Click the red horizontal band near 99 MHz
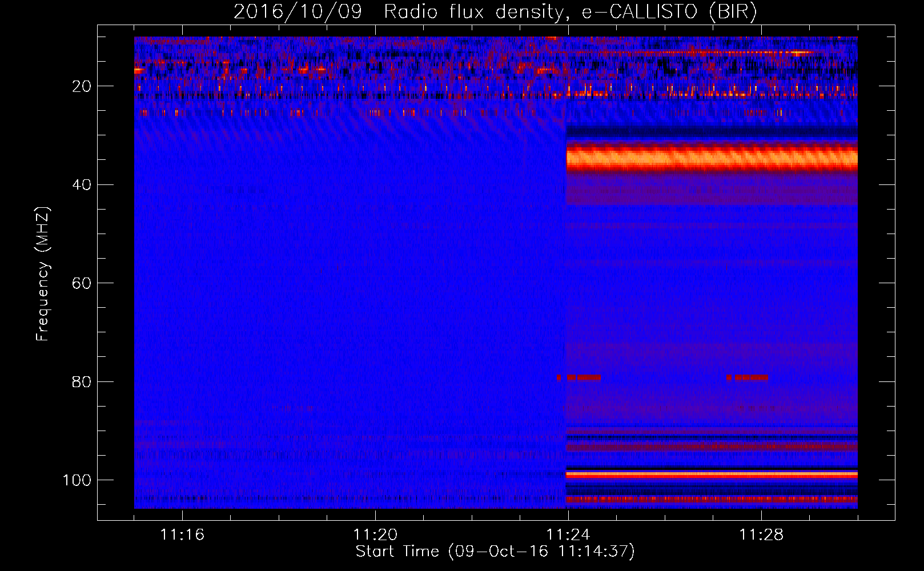This screenshot has width=924, height=571. (x=712, y=475)
